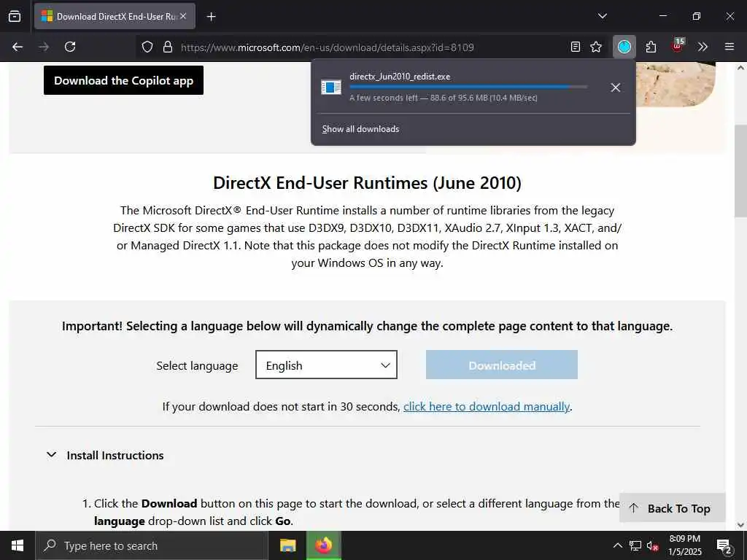
Task: Click the Downloaded button
Action: point(502,365)
